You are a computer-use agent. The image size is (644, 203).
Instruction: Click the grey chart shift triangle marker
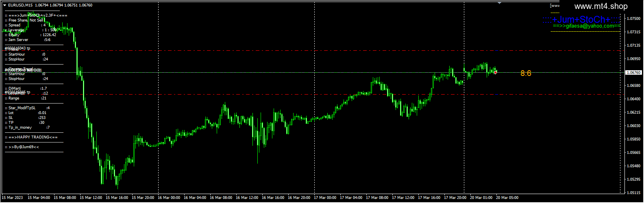[x=500, y=3]
